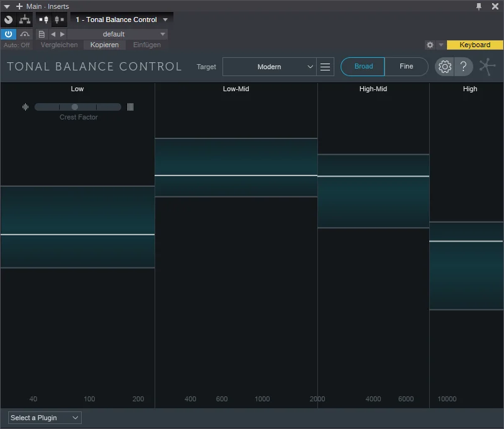Open Tonal Balance Control settings gear

pos(445,67)
